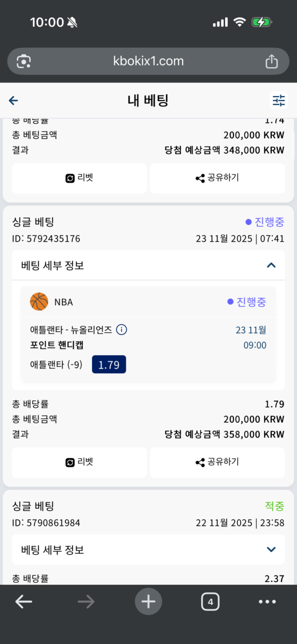Tap the back arrow beside 내 베팅
Screen dimensions: 297x644
coord(13,101)
